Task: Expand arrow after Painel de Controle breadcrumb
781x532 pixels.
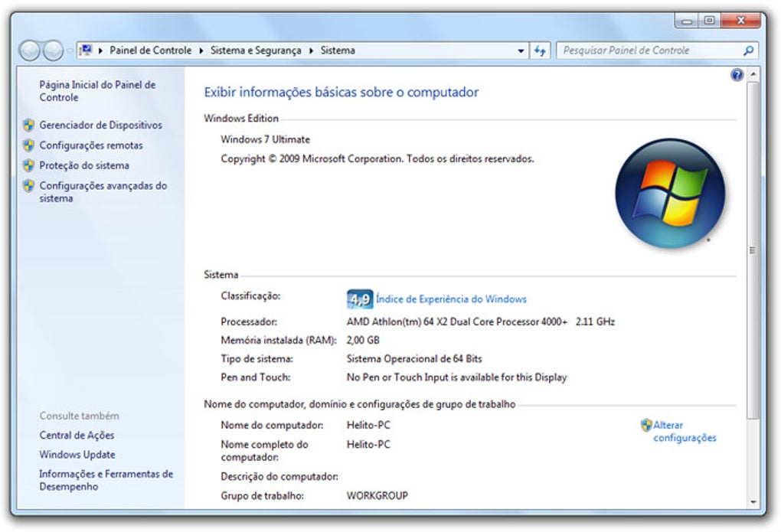Action: [201, 51]
